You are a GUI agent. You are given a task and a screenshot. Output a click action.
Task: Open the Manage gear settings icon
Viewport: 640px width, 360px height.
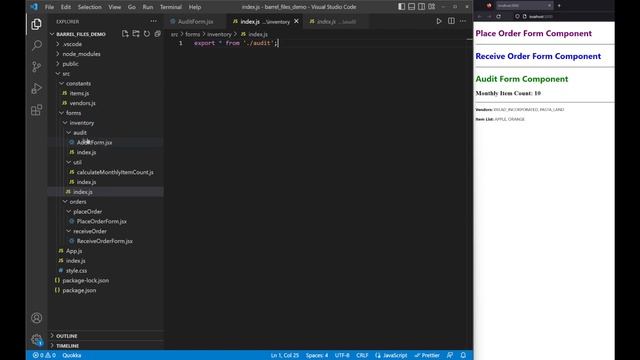(36, 339)
